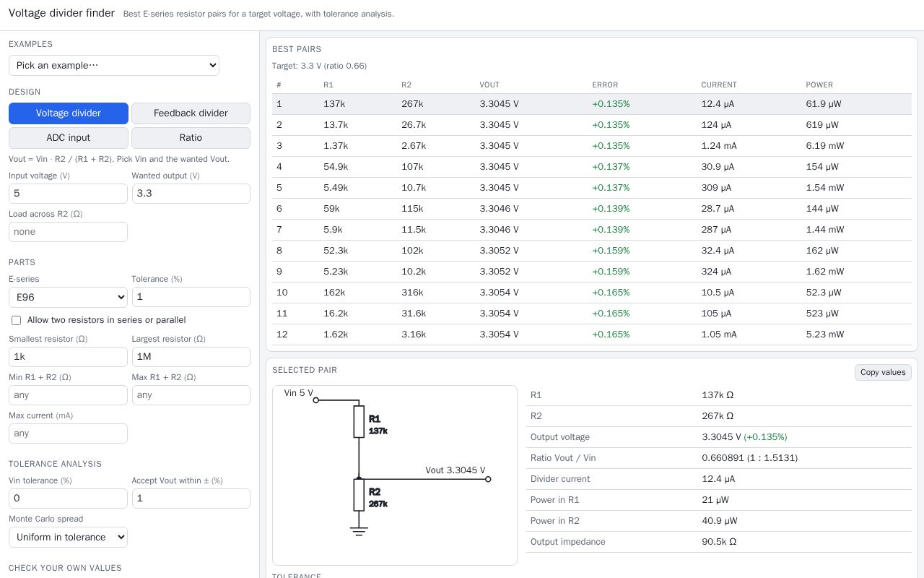
Task: Click the Max current field
Action: pos(68,433)
